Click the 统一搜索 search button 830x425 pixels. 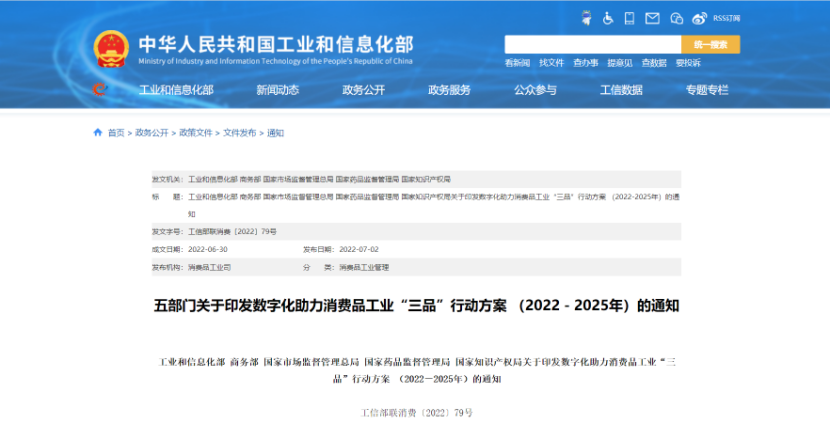710,44
